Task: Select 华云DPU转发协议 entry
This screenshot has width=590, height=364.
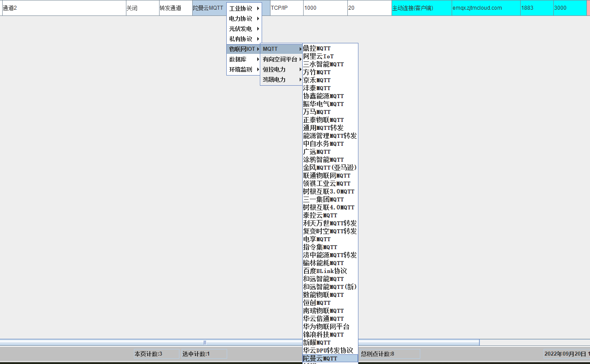Action: 330,351
